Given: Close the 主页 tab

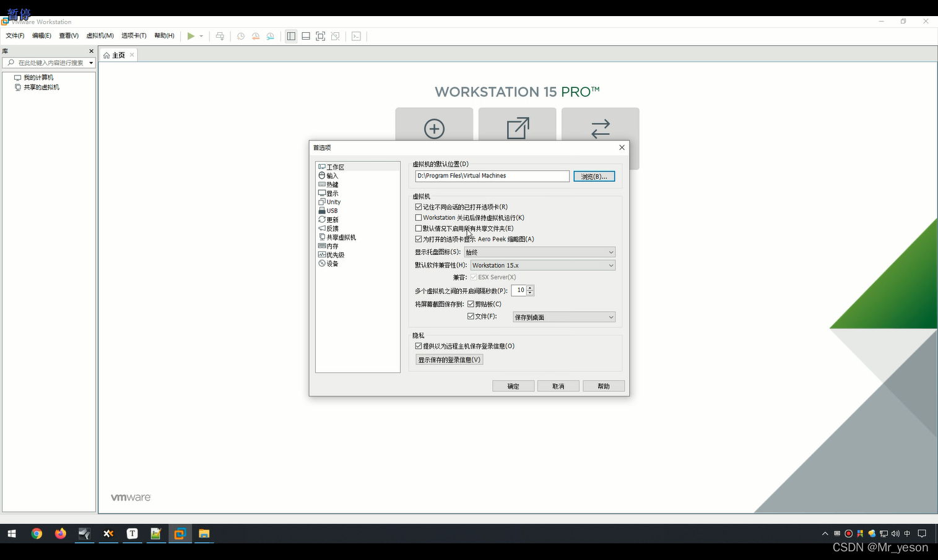Looking at the screenshot, I should pyautogui.click(x=132, y=55).
